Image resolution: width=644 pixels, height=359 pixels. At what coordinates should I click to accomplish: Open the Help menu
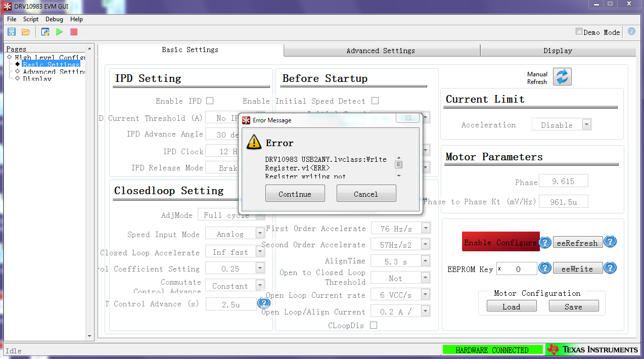pyautogui.click(x=77, y=19)
